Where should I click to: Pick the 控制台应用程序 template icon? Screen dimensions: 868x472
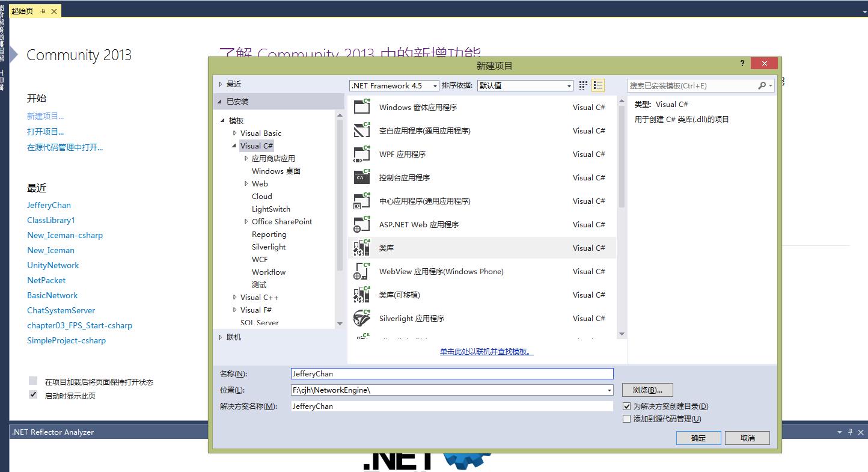pos(362,177)
